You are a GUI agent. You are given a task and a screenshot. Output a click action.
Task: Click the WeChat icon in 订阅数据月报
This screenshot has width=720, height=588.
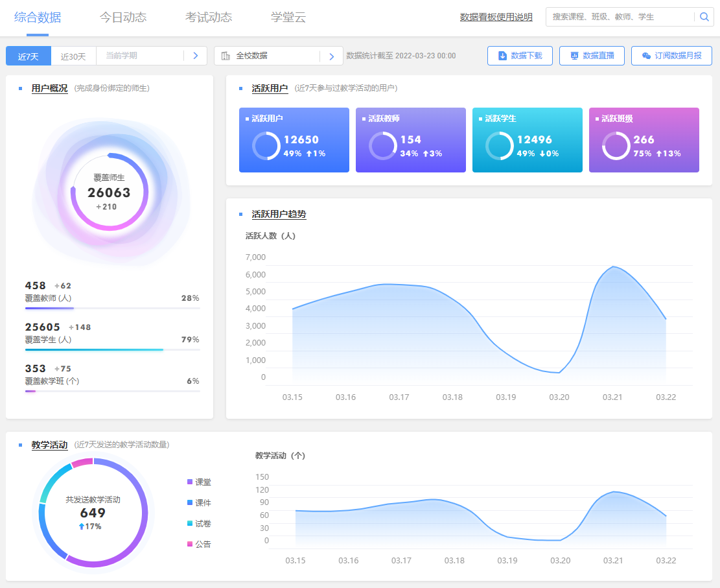click(646, 56)
